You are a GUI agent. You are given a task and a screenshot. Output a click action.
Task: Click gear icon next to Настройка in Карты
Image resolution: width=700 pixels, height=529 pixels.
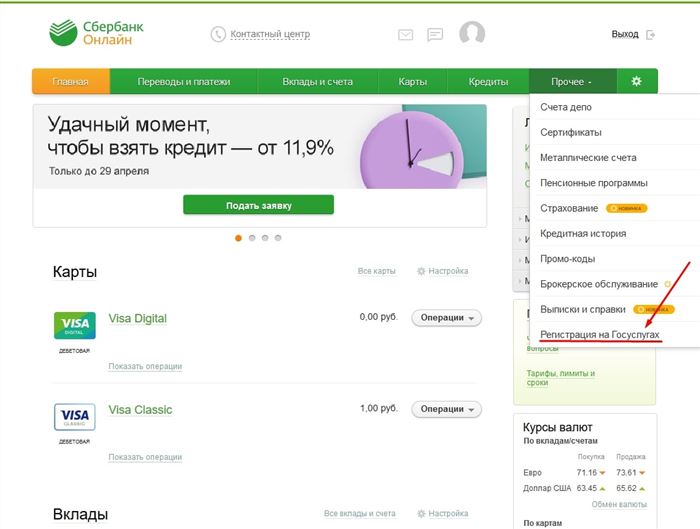click(x=421, y=271)
